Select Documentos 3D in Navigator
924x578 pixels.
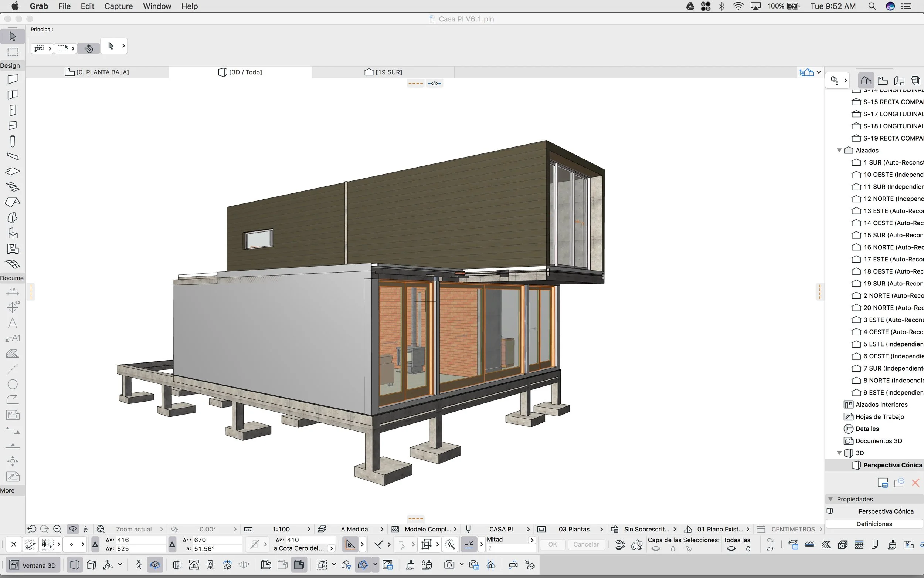873,441
